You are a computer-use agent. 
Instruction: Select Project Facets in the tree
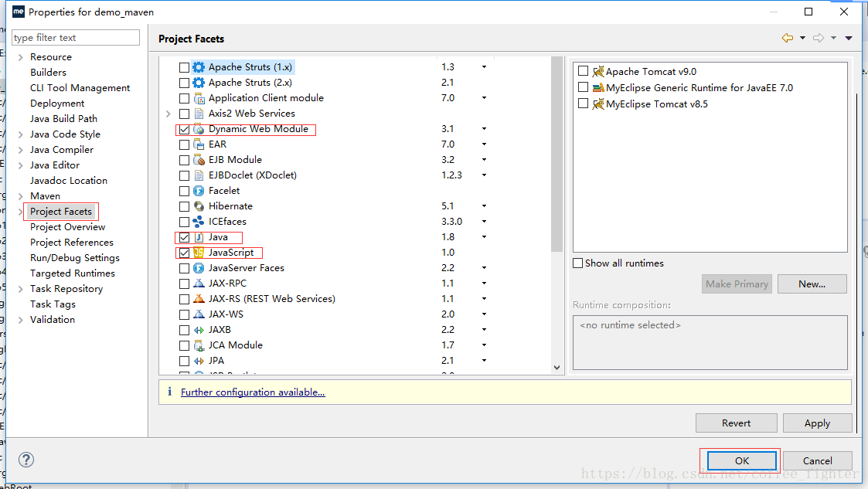(61, 212)
